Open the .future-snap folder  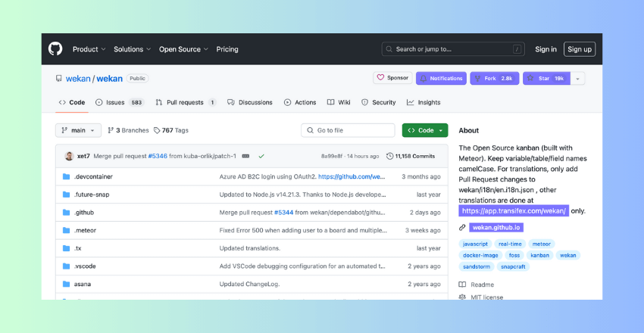tap(92, 195)
